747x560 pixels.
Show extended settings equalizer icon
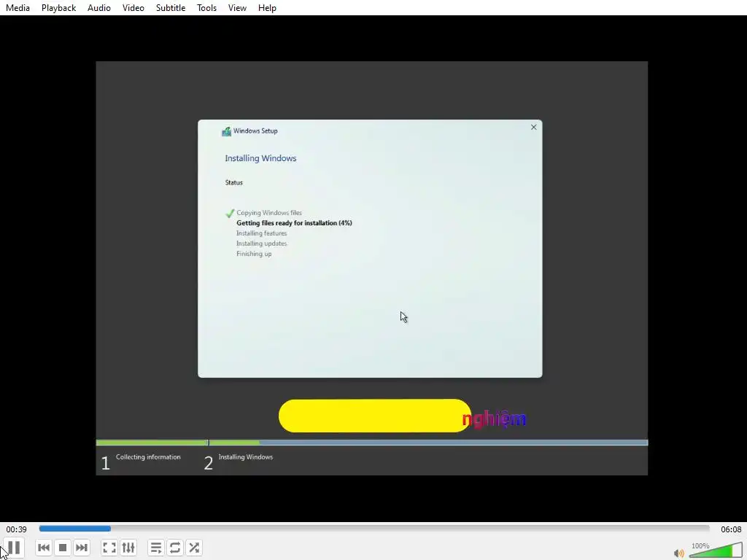128,548
